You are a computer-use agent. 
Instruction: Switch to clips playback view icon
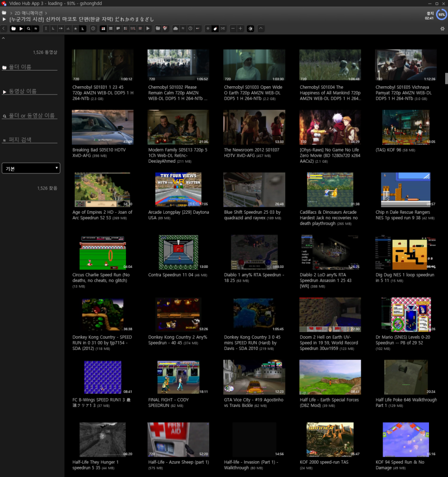pos(148,28)
